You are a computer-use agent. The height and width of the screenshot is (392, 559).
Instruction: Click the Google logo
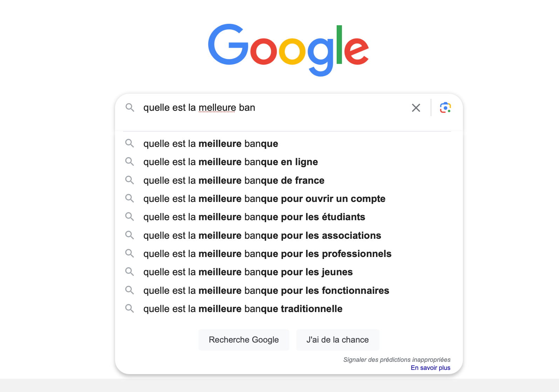point(288,50)
